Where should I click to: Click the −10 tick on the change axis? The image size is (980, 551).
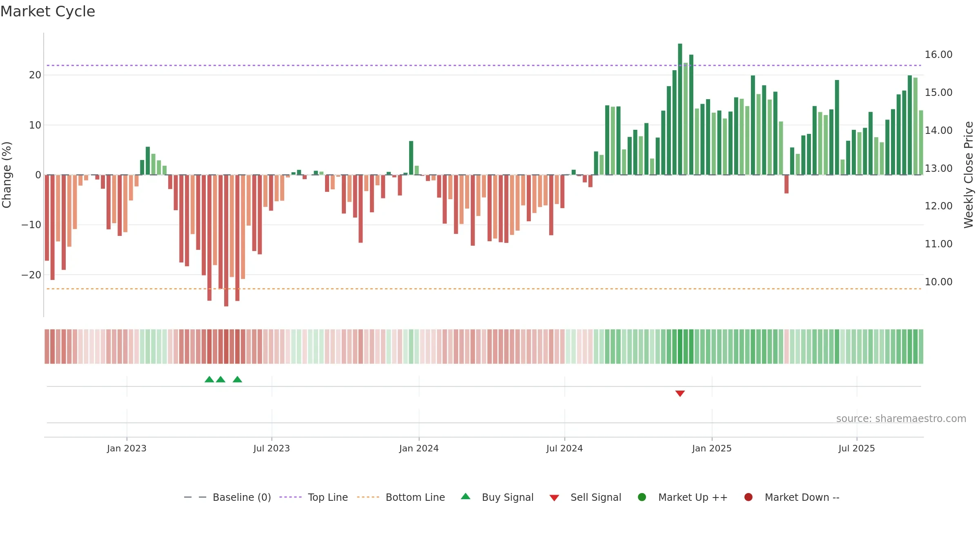pyautogui.click(x=31, y=224)
